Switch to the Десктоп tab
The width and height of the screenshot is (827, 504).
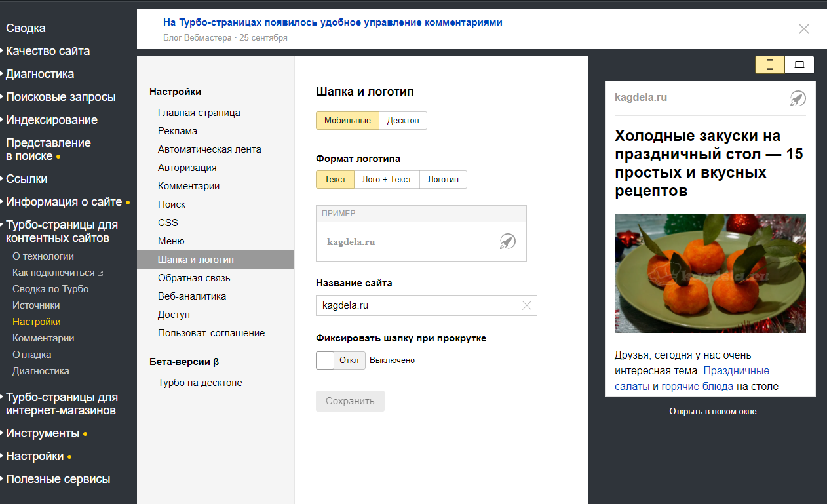point(403,121)
